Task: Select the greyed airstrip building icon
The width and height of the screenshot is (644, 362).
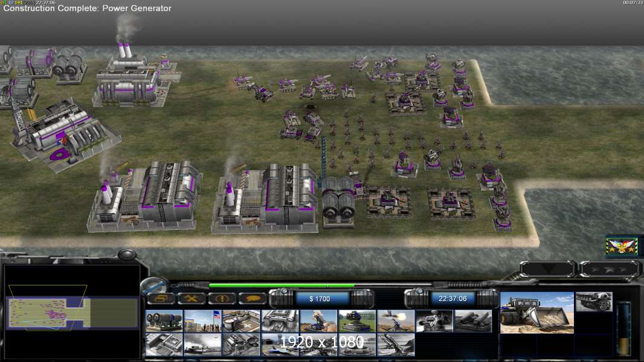Action: tap(202, 345)
